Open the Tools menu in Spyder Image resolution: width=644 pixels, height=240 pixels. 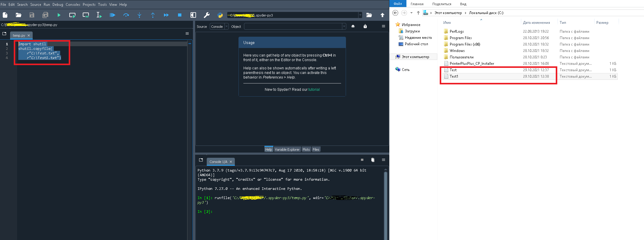coord(102,5)
